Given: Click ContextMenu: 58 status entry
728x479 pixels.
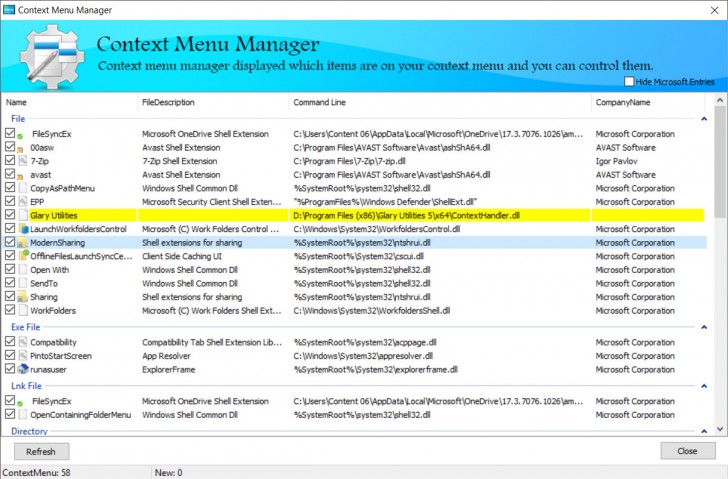Looking at the screenshot, I should pyautogui.click(x=37, y=473).
